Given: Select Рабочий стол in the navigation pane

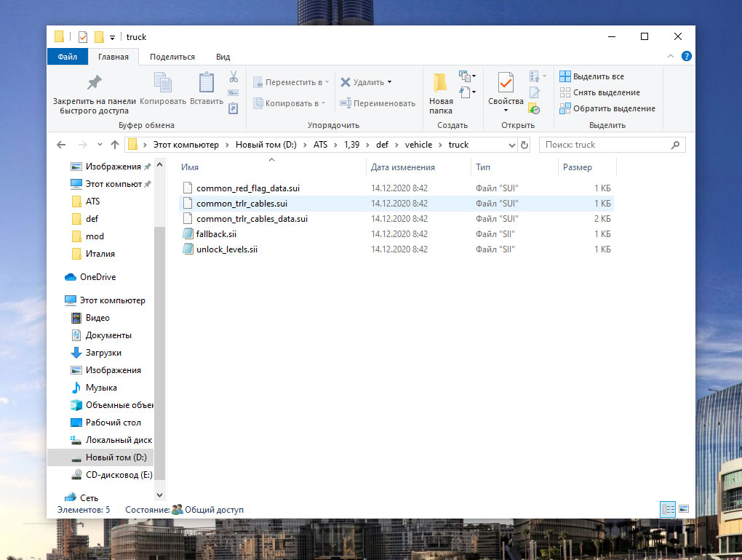Looking at the screenshot, I should 113,423.
